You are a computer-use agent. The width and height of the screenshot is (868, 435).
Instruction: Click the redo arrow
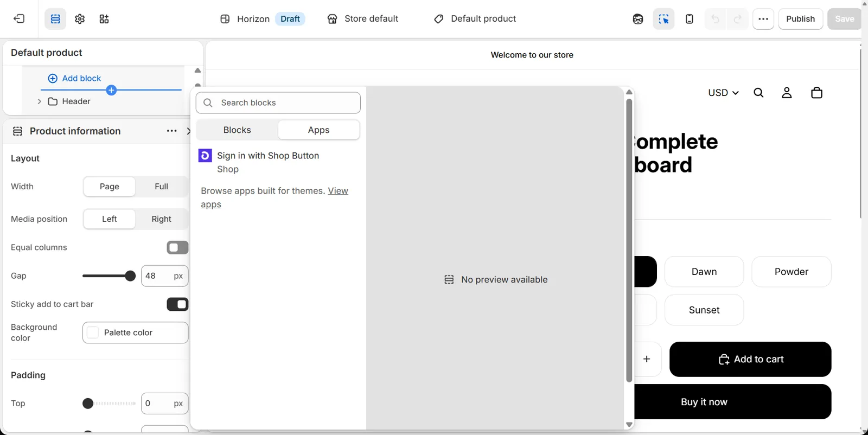(738, 19)
